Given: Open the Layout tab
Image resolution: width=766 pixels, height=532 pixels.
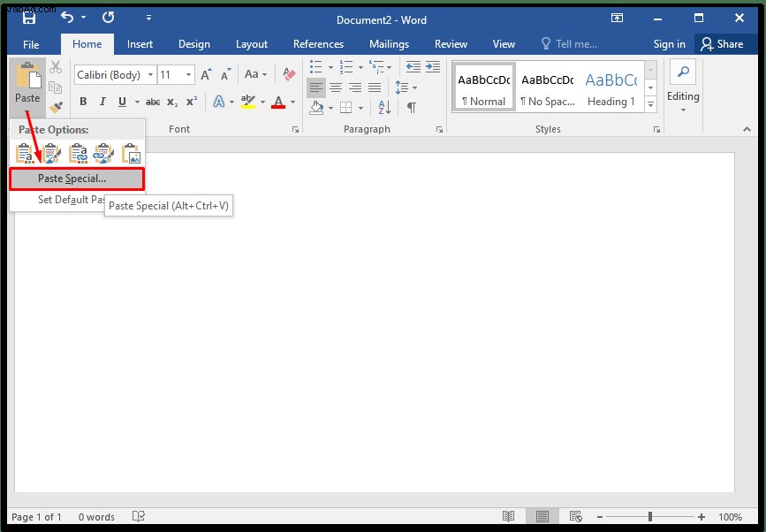Looking at the screenshot, I should [x=252, y=44].
